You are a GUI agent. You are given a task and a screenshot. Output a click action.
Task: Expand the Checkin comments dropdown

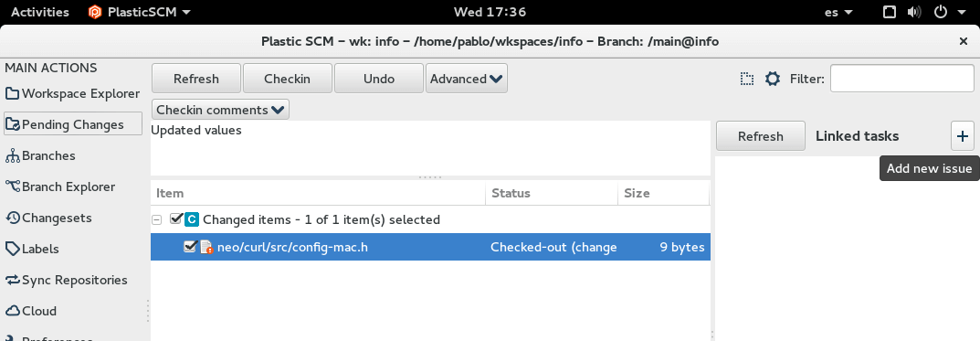tap(220, 110)
